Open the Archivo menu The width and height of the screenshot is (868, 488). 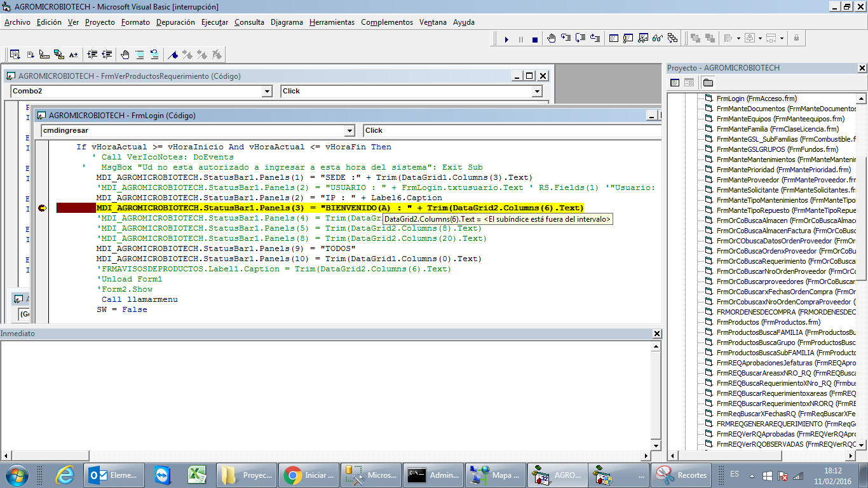point(17,22)
